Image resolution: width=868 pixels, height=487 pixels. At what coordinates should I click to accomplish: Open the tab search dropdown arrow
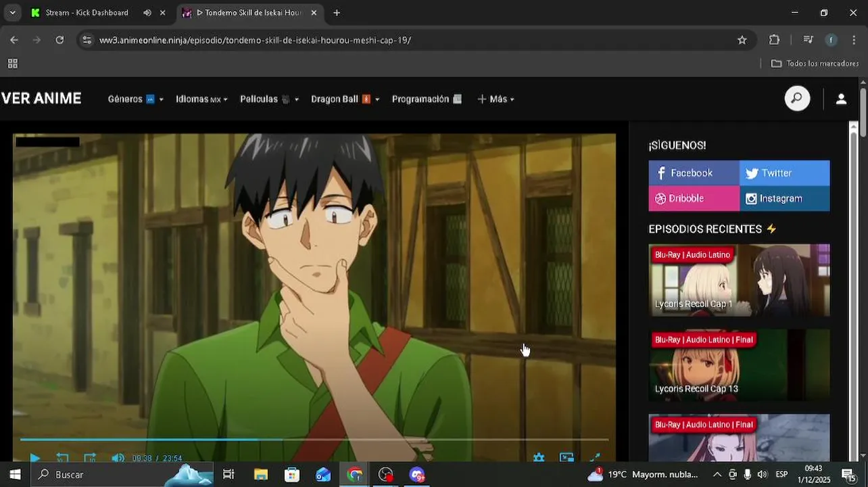(x=12, y=12)
